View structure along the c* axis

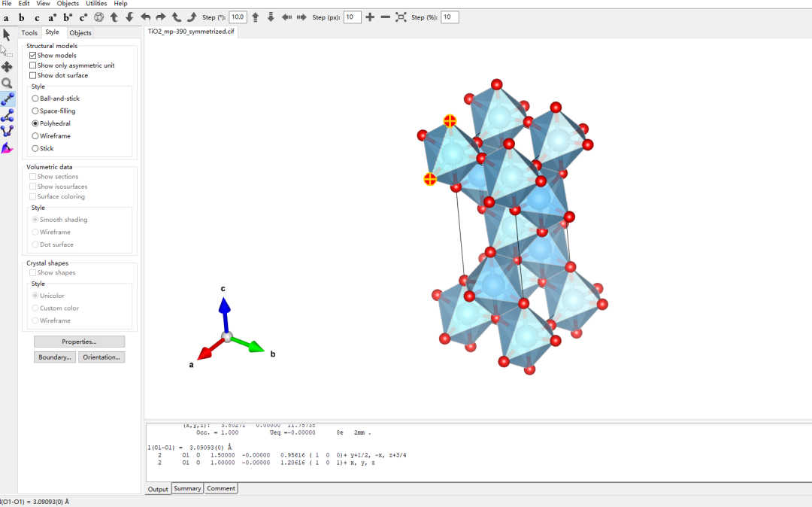(x=83, y=17)
